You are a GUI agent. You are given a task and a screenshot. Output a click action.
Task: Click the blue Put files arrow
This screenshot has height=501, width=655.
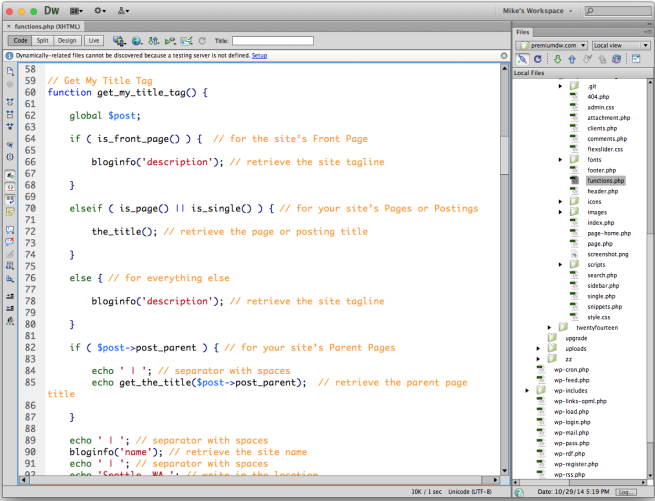coord(572,59)
